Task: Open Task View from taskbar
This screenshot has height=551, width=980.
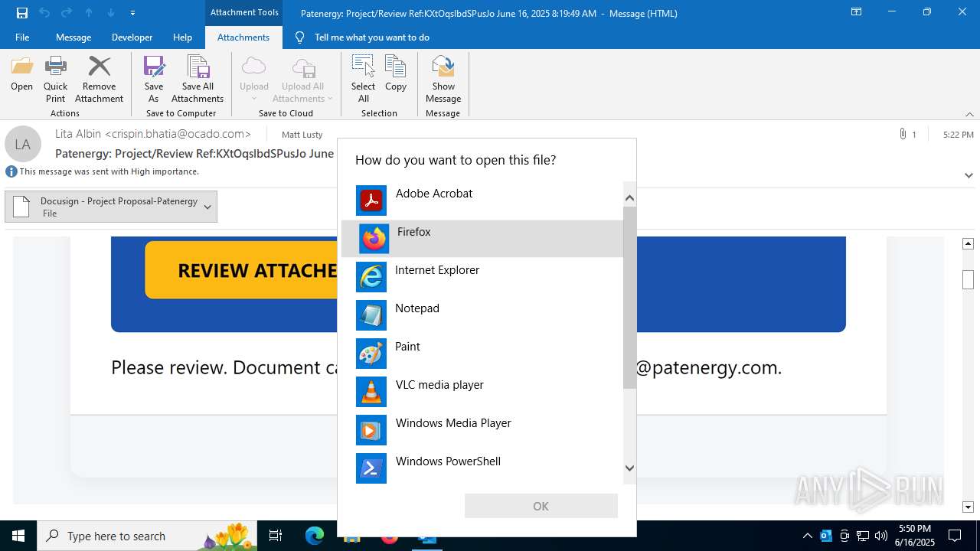Action: coord(276,536)
